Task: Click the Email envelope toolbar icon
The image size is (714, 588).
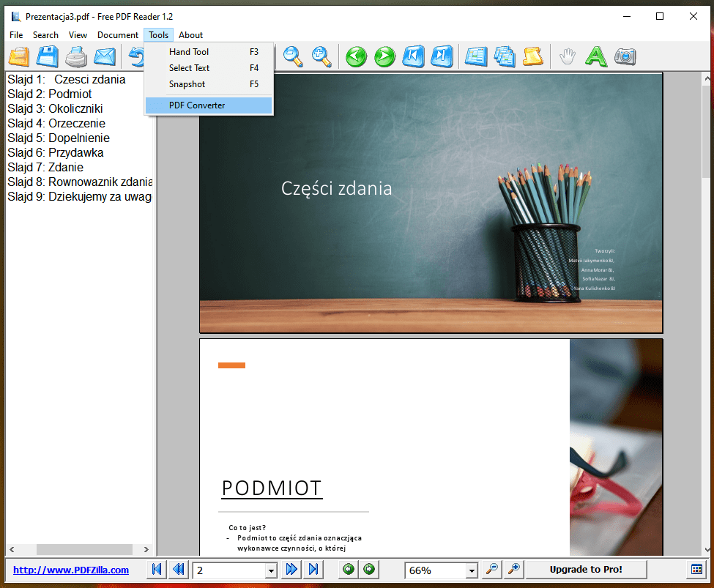Action: (105, 57)
